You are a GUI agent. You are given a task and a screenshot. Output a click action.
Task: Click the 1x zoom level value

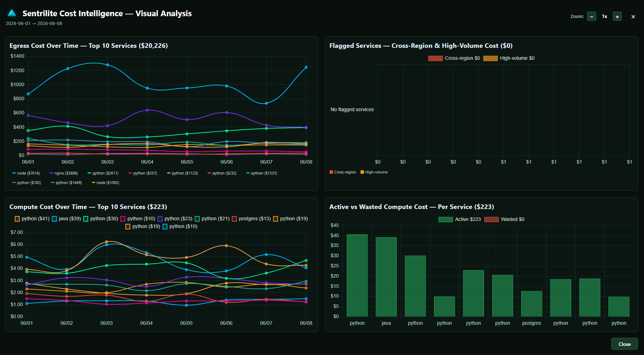[x=605, y=17]
